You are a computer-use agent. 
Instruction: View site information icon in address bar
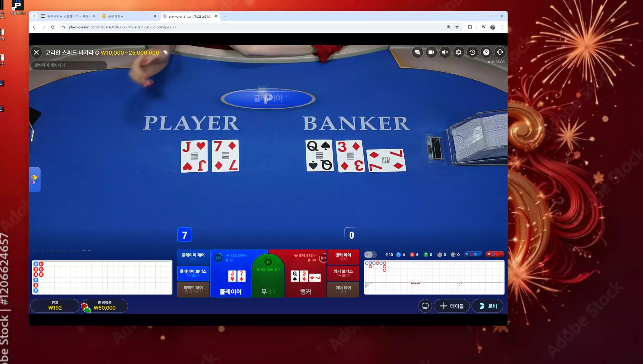(64, 27)
